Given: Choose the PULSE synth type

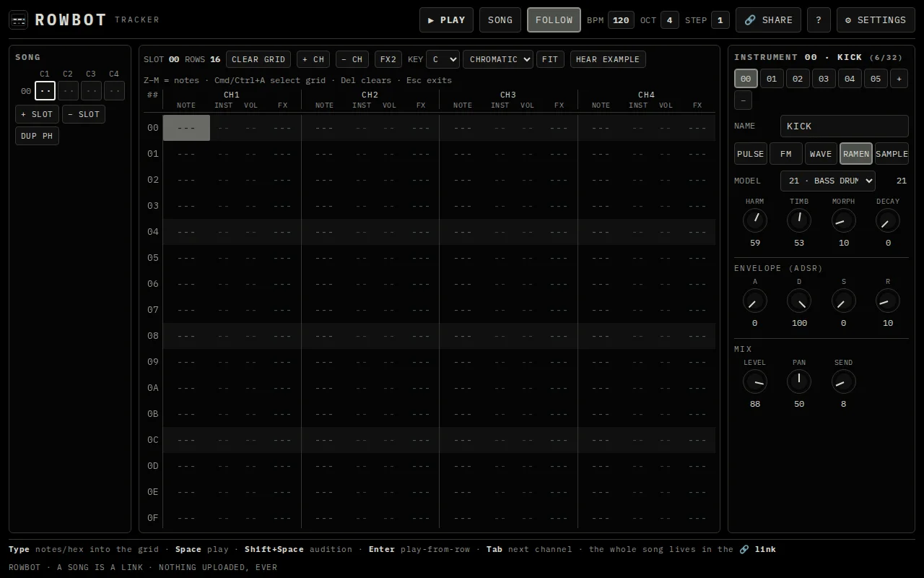Looking at the screenshot, I should 751,154.
